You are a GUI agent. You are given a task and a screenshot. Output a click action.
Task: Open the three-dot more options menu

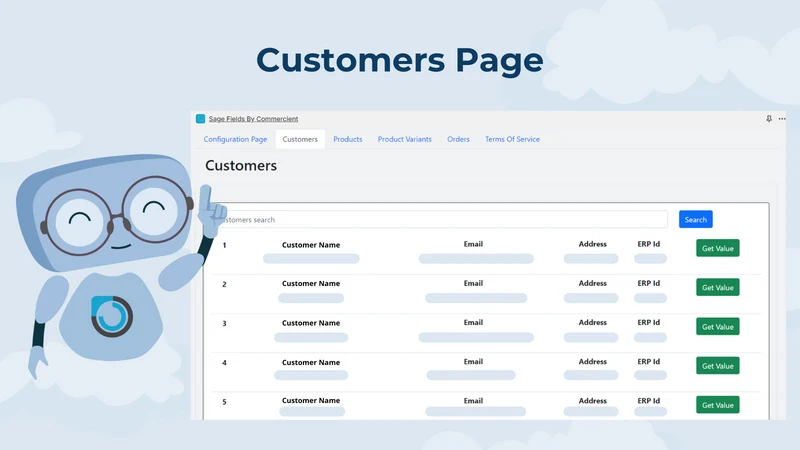pos(782,119)
